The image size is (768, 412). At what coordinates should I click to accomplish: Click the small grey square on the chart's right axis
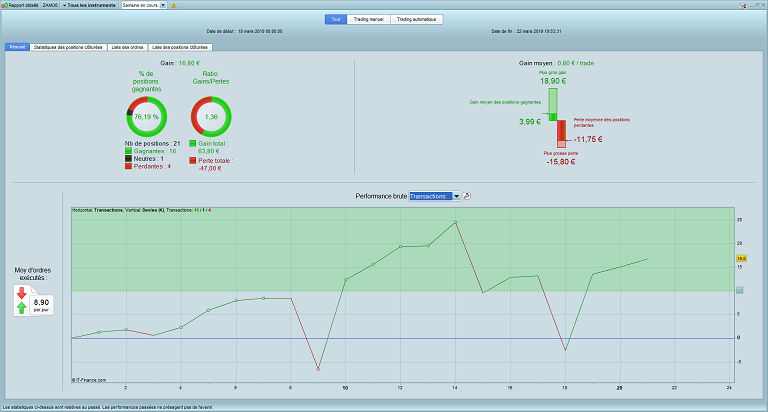point(740,291)
